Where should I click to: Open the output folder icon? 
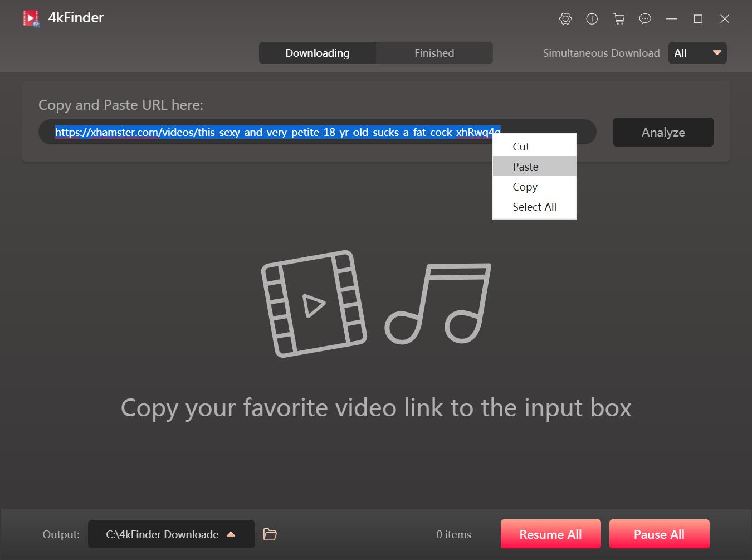270,534
